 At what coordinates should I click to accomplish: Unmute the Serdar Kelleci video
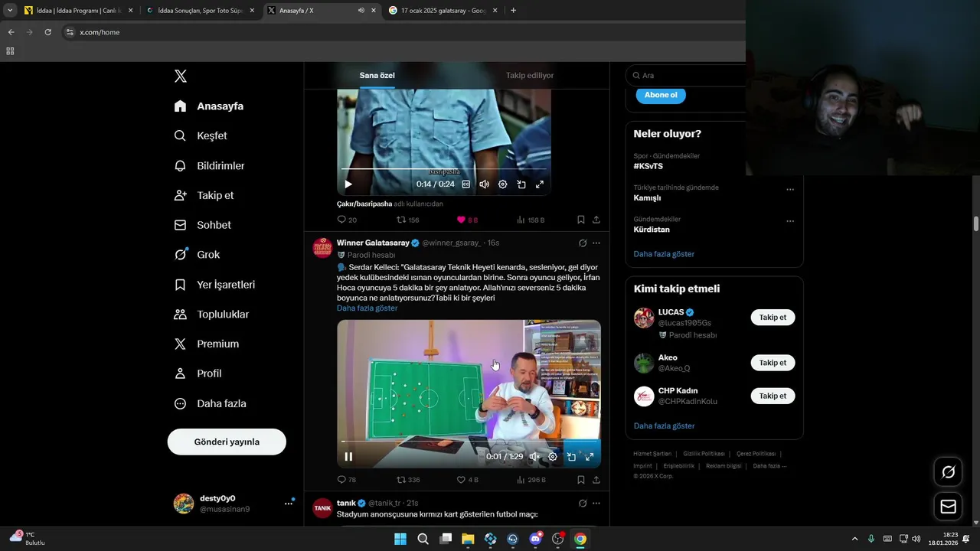[534, 457]
